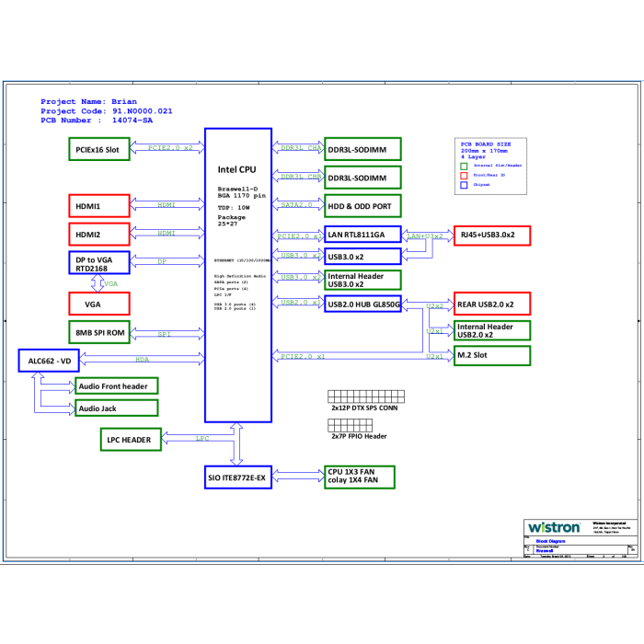Select the 2x7P FPIO Header pin grid
644x644 pixels.
(x=350, y=425)
